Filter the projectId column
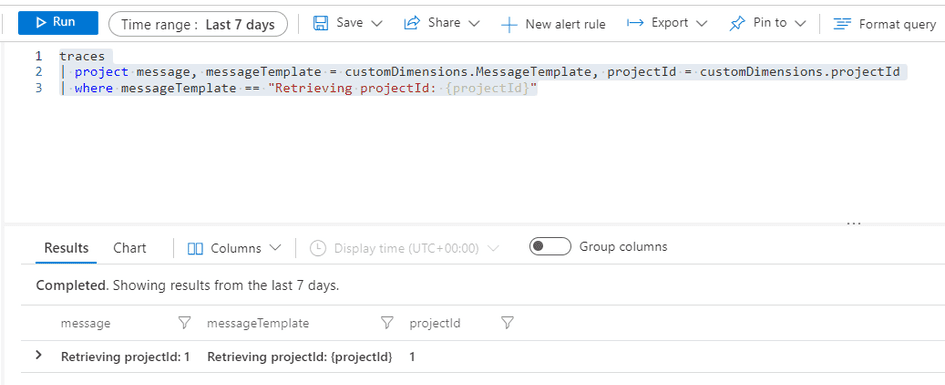Image resolution: width=945 pixels, height=385 pixels. point(507,323)
